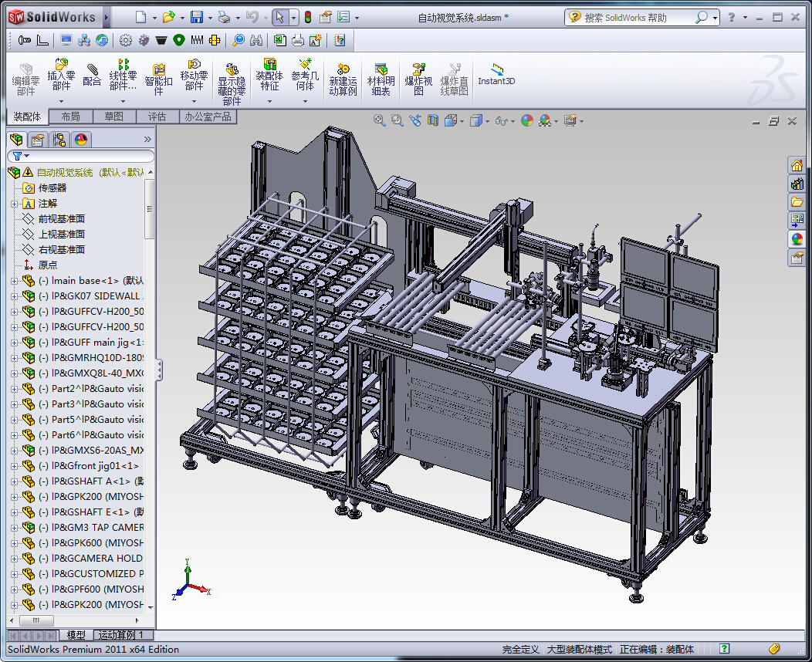Select the 运动算例 1 motion study tab
812x662 pixels.
[x=123, y=635]
